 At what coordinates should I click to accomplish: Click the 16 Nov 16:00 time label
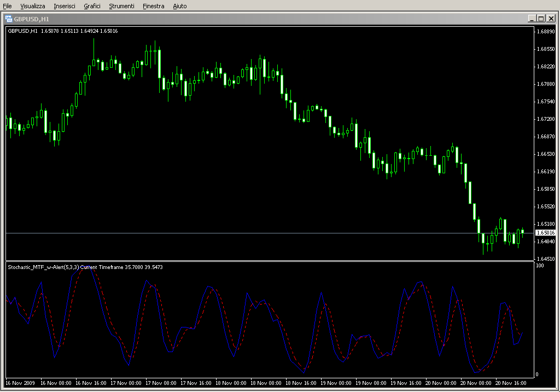(x=91, y=383)
